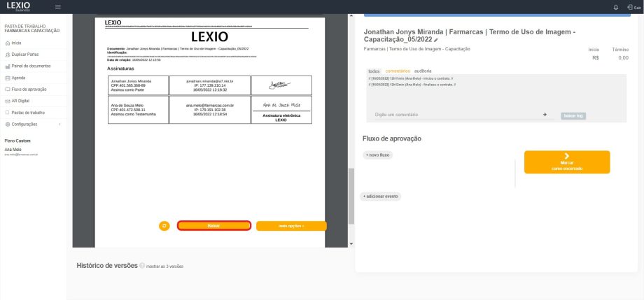The height and width of the screenshot is (300, 644).
Task: Show the 3 versions in version history
Action: [x=165, y=266]
